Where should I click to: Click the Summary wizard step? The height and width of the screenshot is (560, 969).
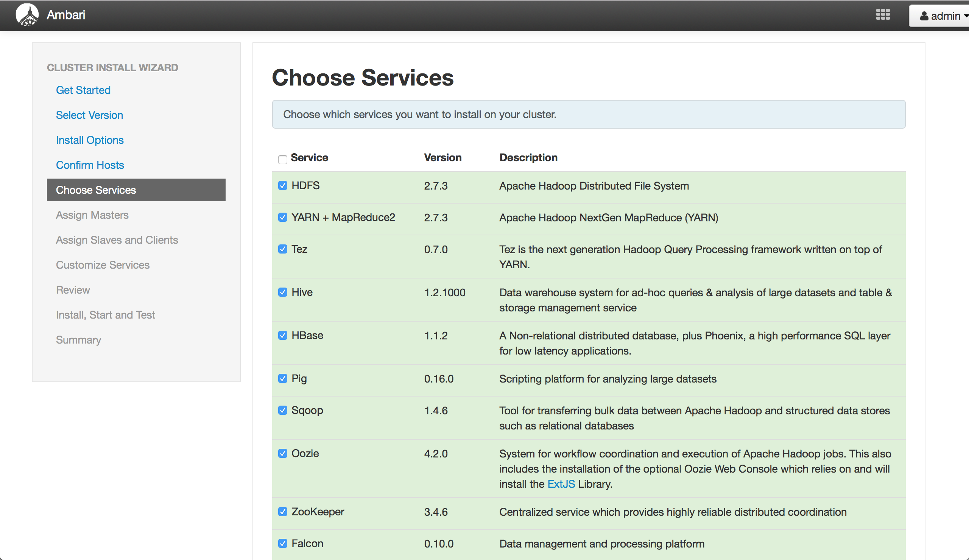pyautogui.click(x=78, y=340)
